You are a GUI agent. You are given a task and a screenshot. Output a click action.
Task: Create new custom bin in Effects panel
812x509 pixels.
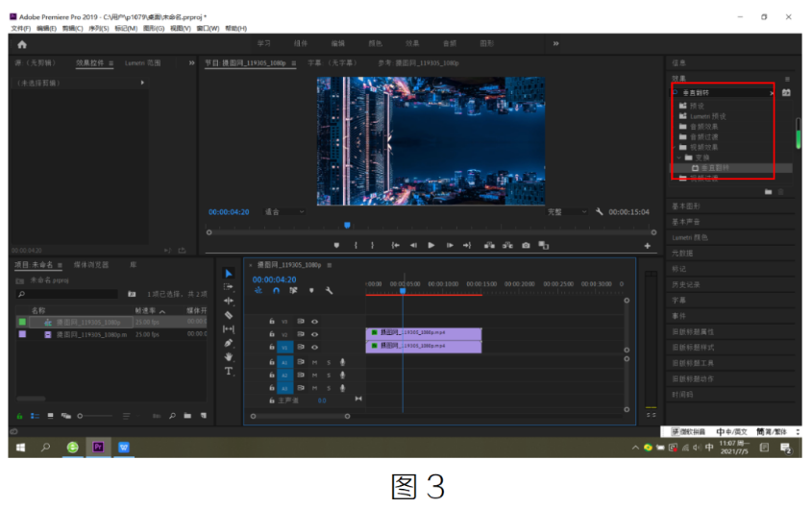tap(768, 191)
